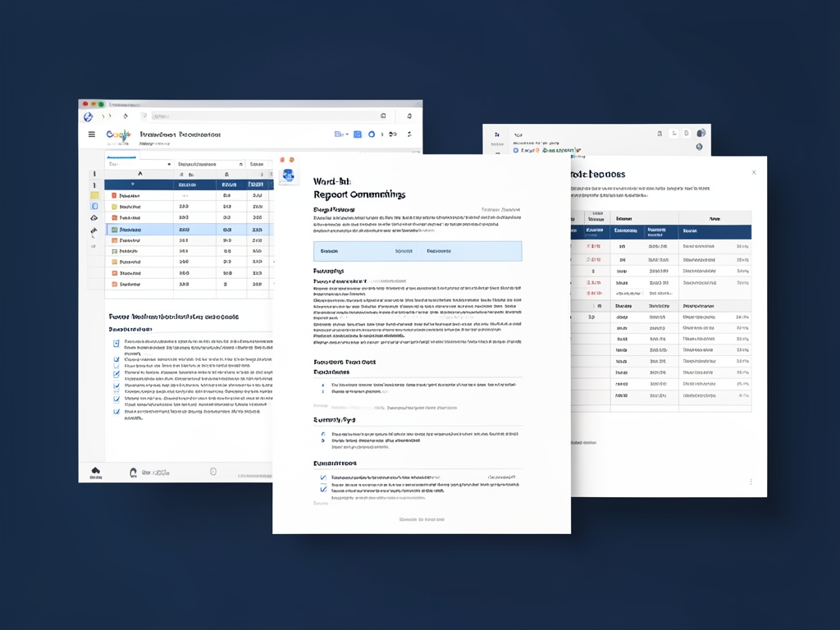This screenshot has height=630, width=840.
Task: Click the bookmark icon inside the address bar's right end
Action: pos(383,116)
